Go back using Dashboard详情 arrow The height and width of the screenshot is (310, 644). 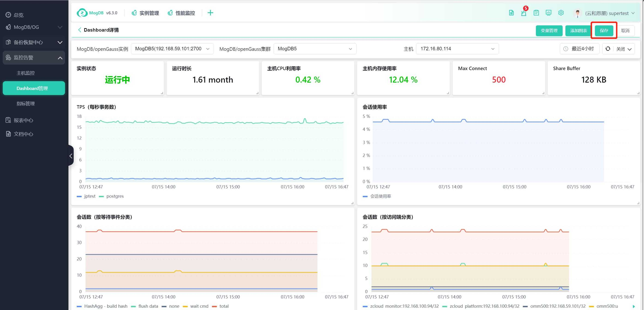tap(80, 30)
